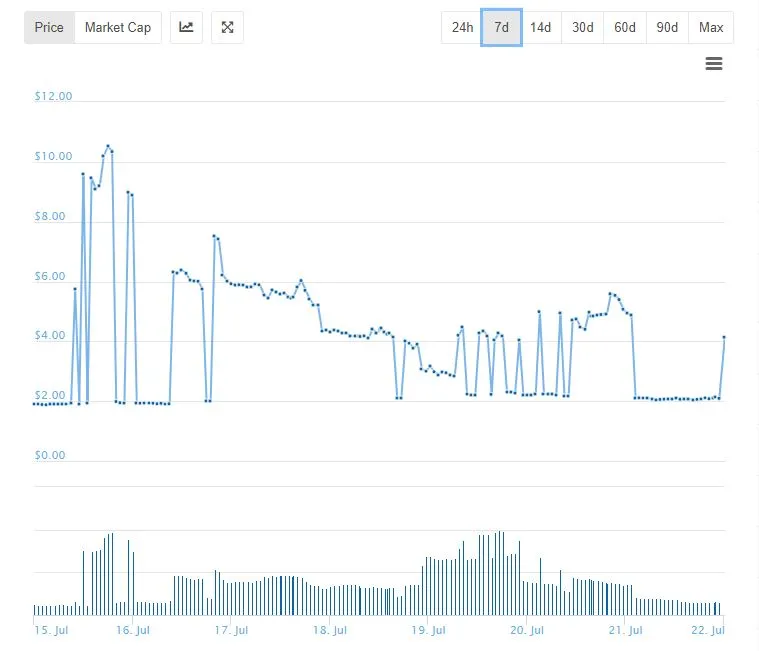The width and height of the screenshot is (759, 651).
Task: Click the $6.00 axis label
Action: point(50,276)
